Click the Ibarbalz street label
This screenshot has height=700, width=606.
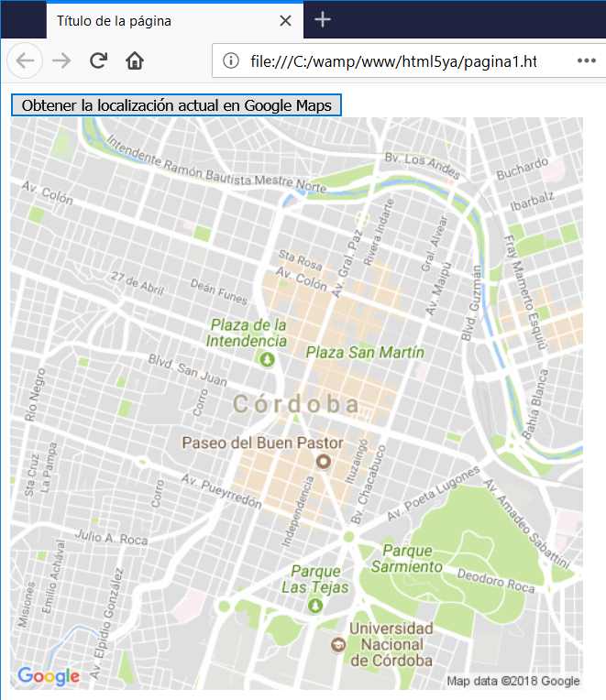[533, 202]
